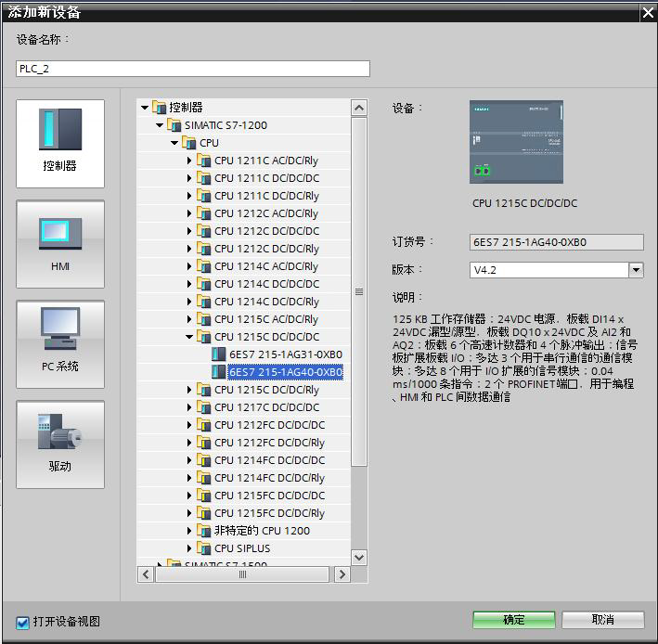
Task: Choose the PC 系统 device category
Action: pos(60,344)
